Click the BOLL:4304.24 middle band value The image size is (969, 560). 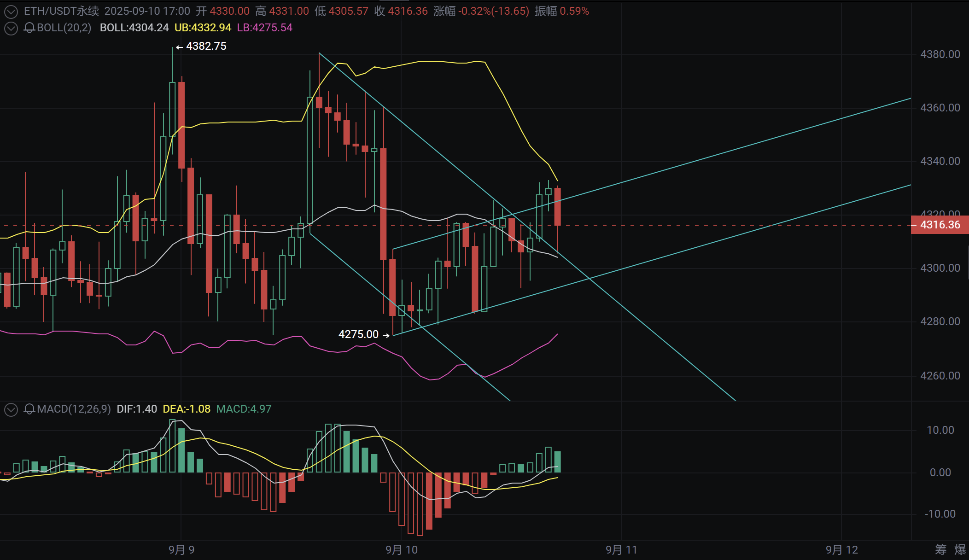(x=134, y=28)
